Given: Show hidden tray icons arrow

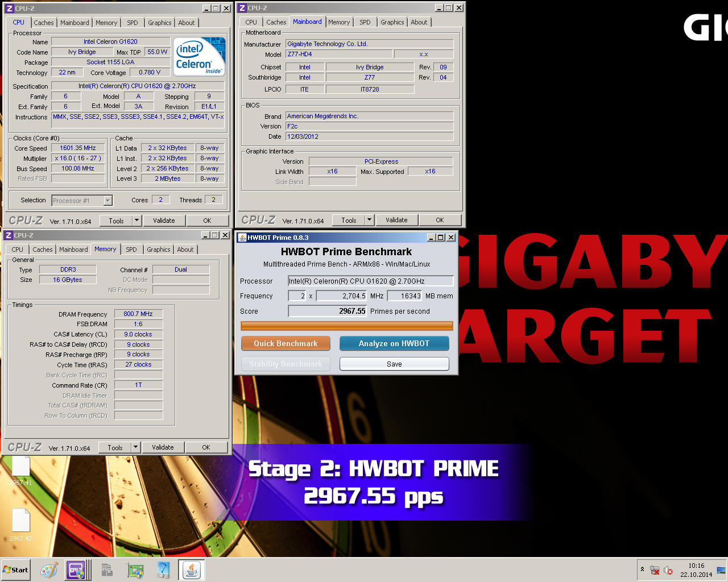Looking at the screenshot, I should (x=642, y=569).
